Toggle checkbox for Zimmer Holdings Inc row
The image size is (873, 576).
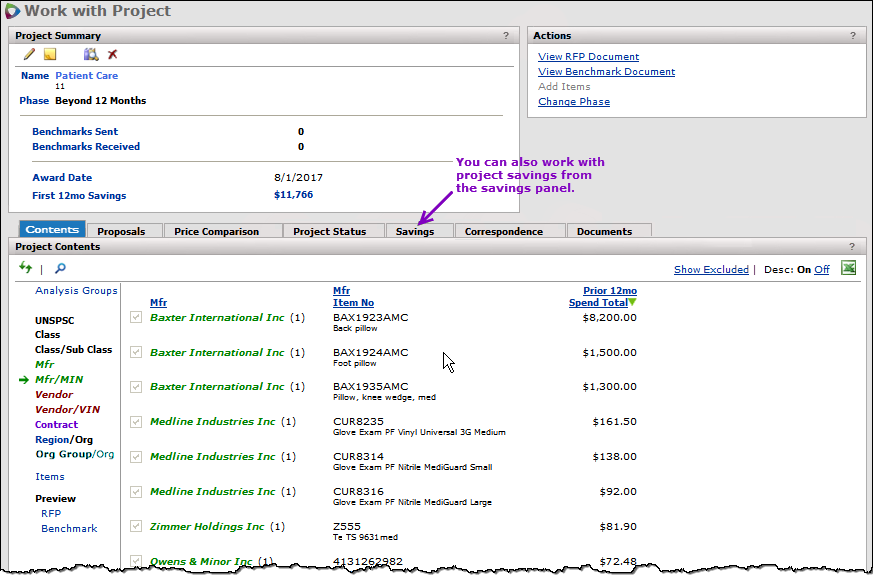tap(138, 526)
